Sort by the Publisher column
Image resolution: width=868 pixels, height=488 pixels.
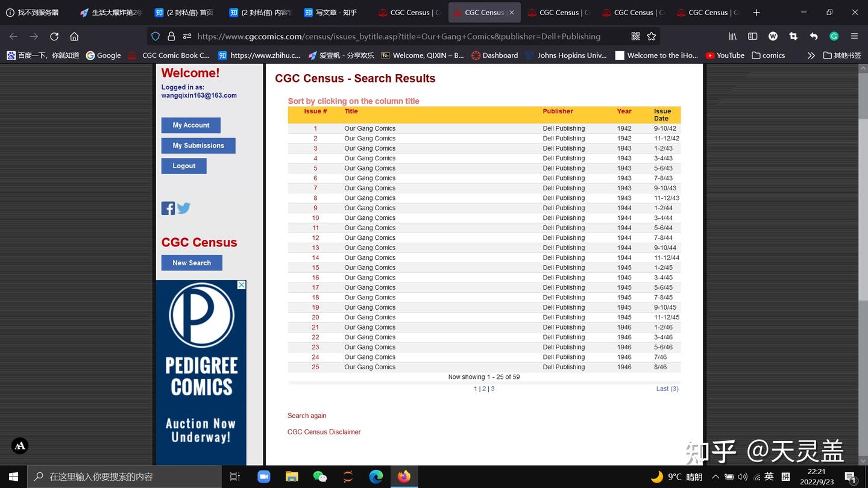pos(558,111)
